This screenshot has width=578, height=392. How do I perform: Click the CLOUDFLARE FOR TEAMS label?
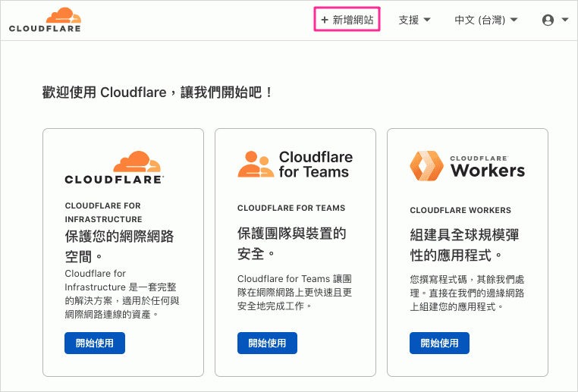pyautogui.click(x=291, y=209)
